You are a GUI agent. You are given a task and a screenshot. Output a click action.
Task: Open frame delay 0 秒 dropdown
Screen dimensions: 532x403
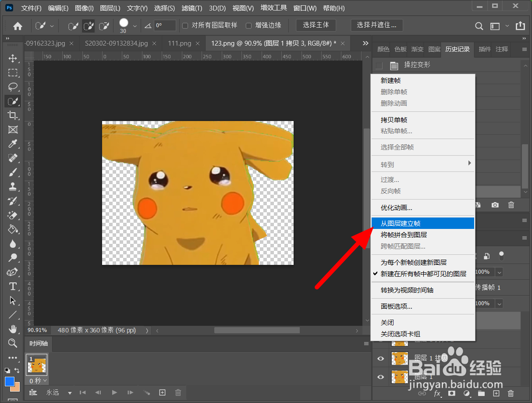click(x=38, y=381)
